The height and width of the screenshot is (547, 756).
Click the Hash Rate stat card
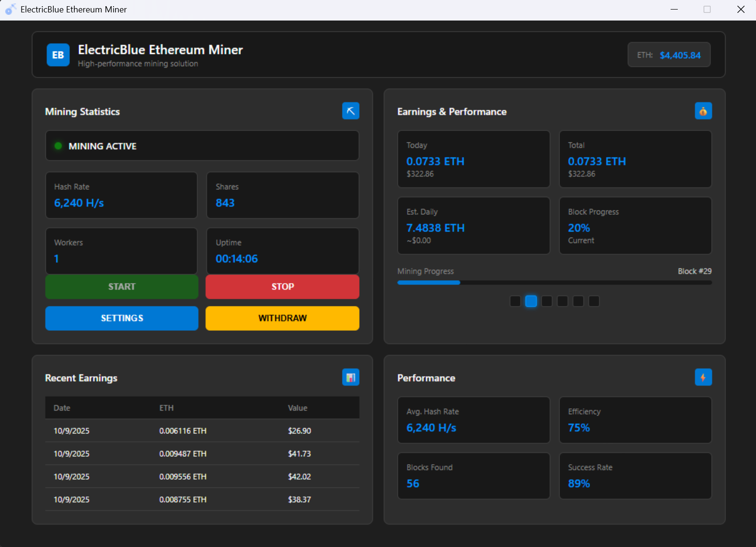(121, 195)
